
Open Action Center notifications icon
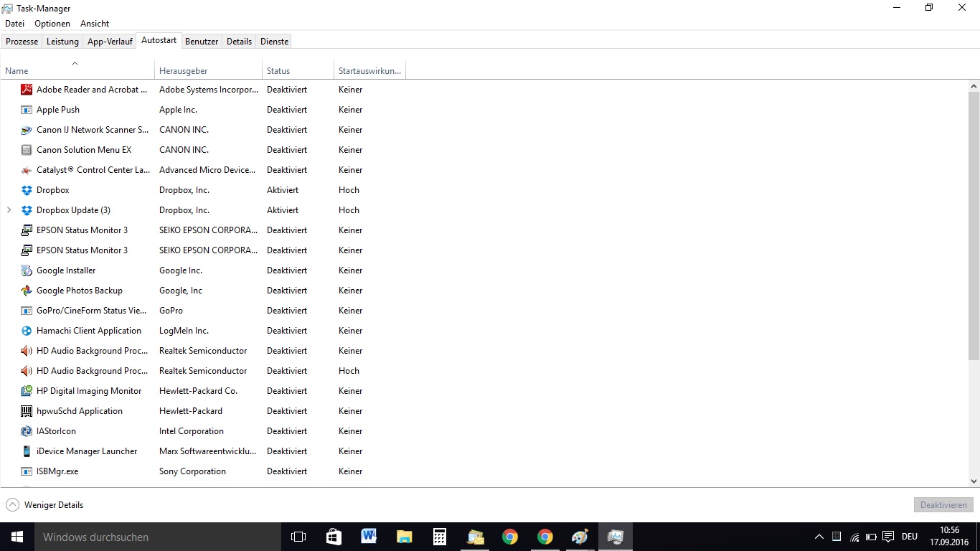tap(888, 537)
